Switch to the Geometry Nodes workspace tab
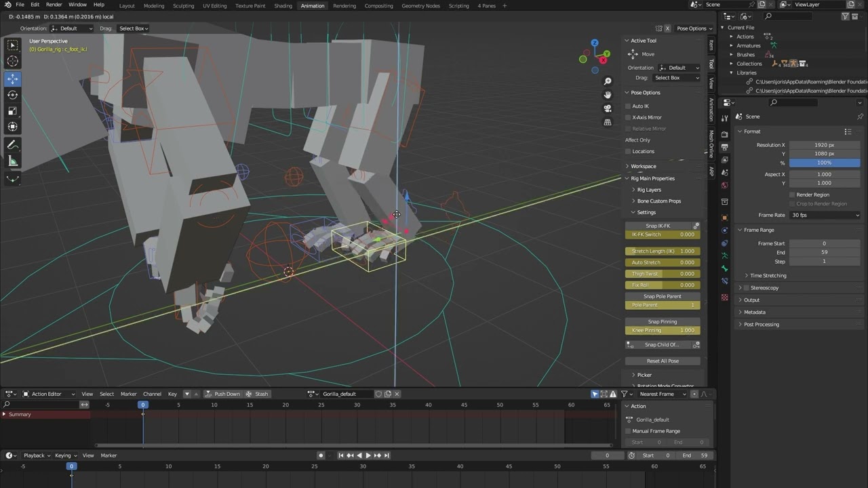Screen dimensions: 868x488 (x=420, y=5)
